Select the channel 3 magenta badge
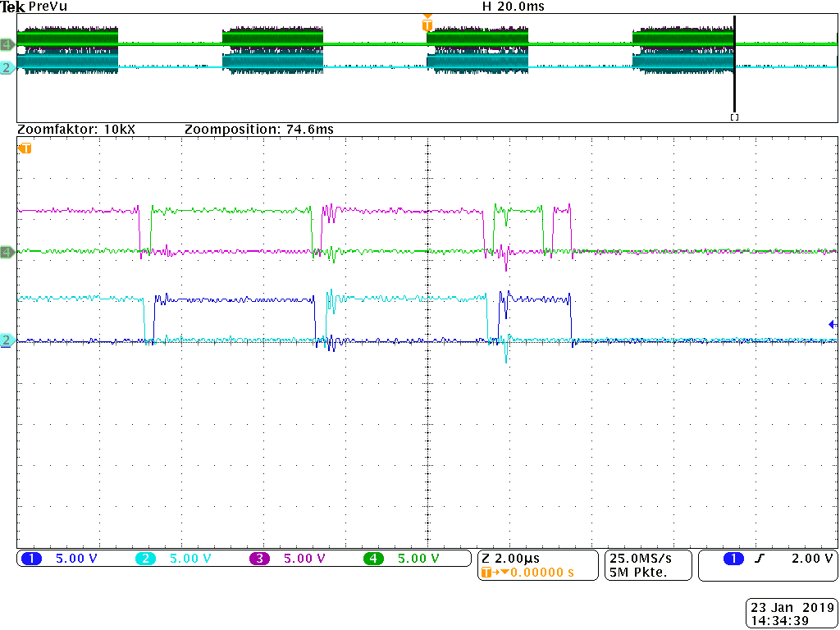The image size is (840, 630). click(x=259, y=559)
